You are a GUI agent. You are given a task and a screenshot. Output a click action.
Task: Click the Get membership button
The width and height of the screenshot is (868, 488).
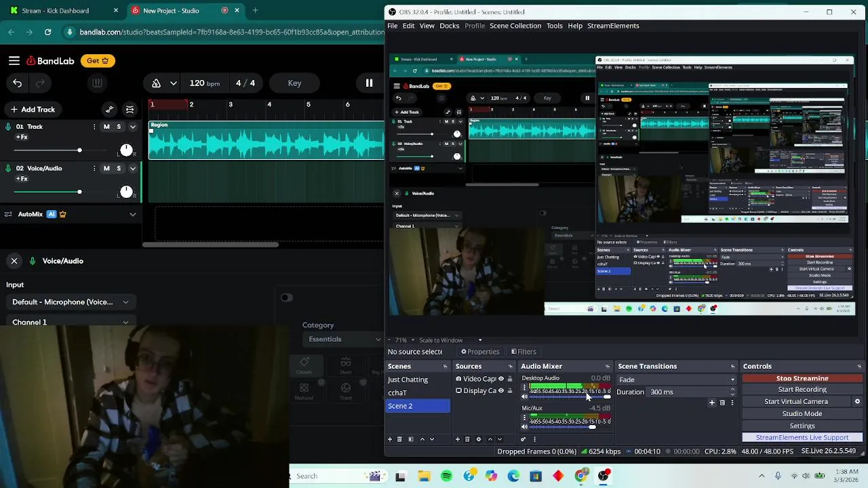click(x=98, y=61)
